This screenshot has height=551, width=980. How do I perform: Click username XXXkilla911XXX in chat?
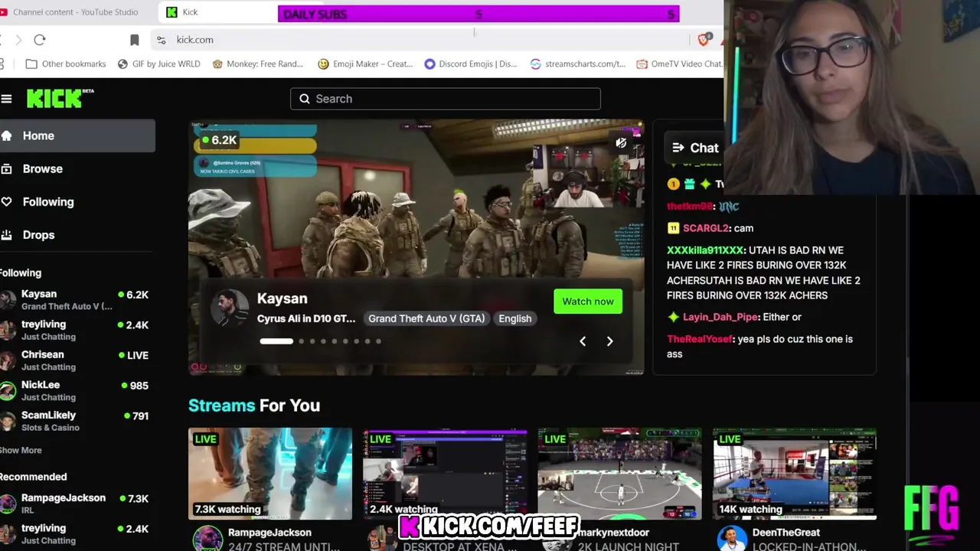705,250
